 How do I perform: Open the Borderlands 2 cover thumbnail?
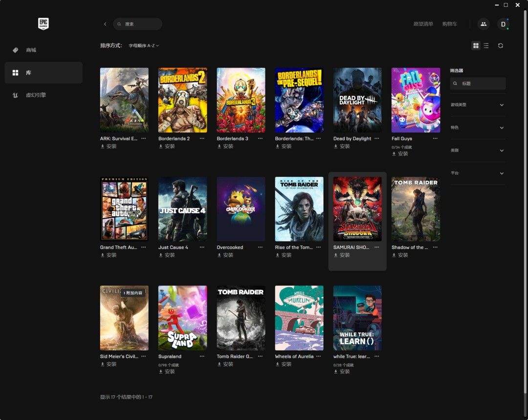tap(182, 100)
